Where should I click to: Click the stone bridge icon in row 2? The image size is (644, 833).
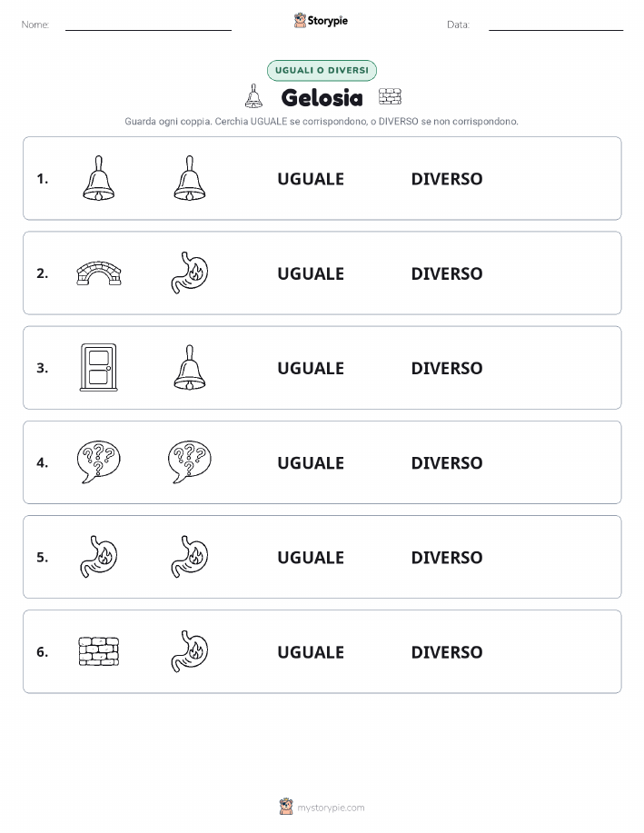point(99,273)
